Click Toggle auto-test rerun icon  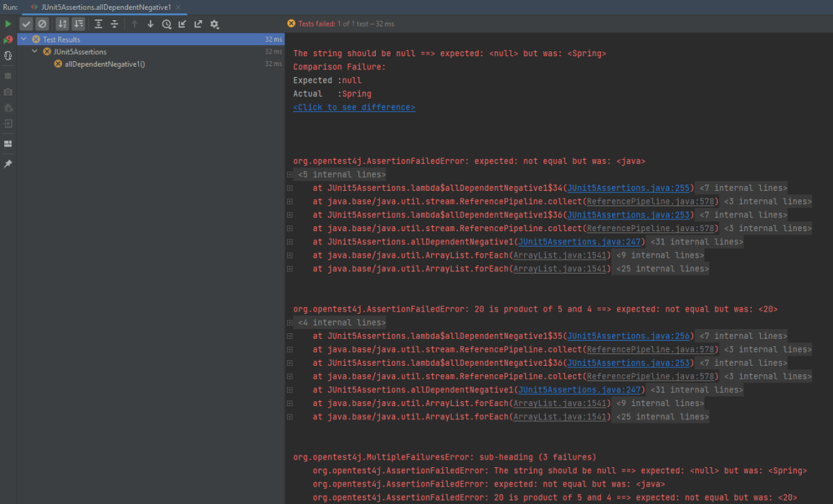tap(8, 56)
